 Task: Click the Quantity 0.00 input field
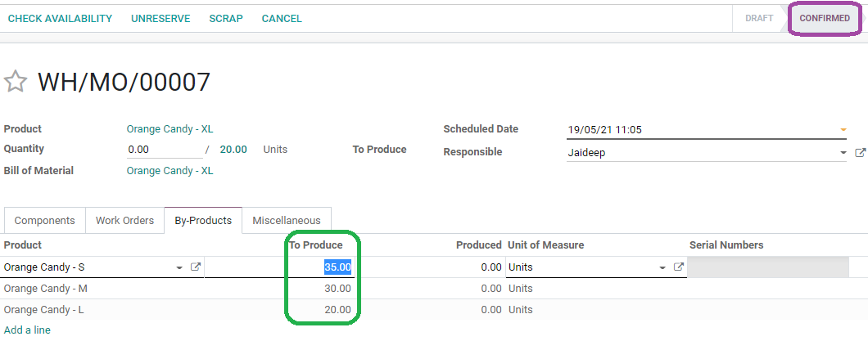[x=165, y=150]
